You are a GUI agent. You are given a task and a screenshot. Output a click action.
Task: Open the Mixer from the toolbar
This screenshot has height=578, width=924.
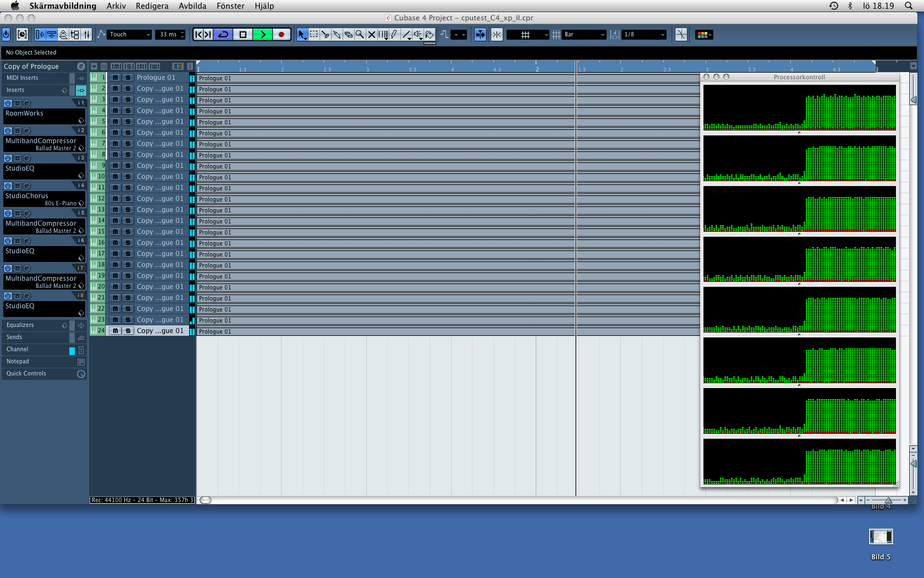pyautogui.click(x=86, y=35)
